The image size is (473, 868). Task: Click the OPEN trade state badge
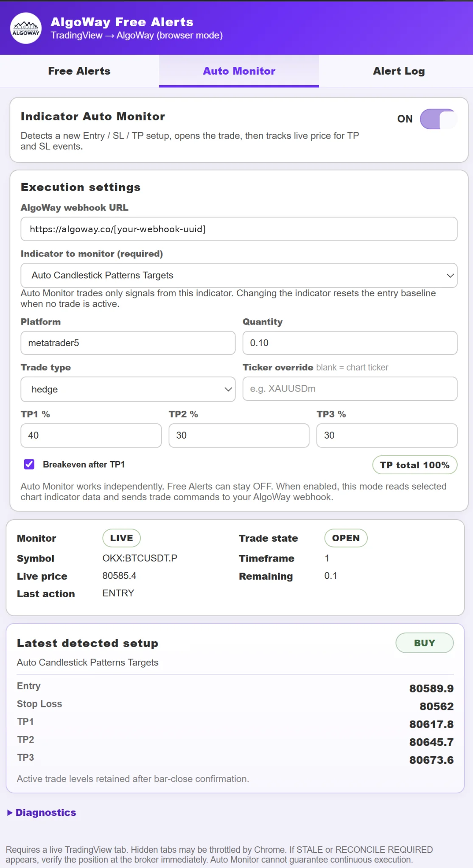346,538
